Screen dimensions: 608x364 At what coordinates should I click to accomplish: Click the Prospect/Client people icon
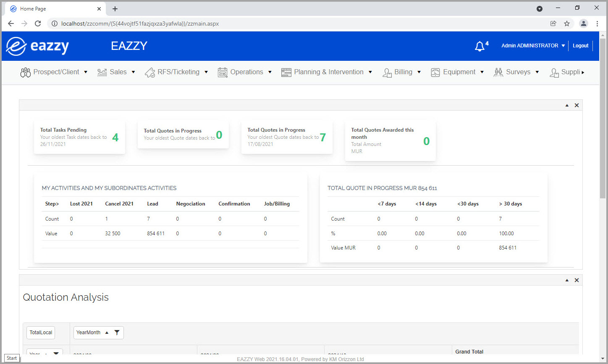tap(26, 73)
